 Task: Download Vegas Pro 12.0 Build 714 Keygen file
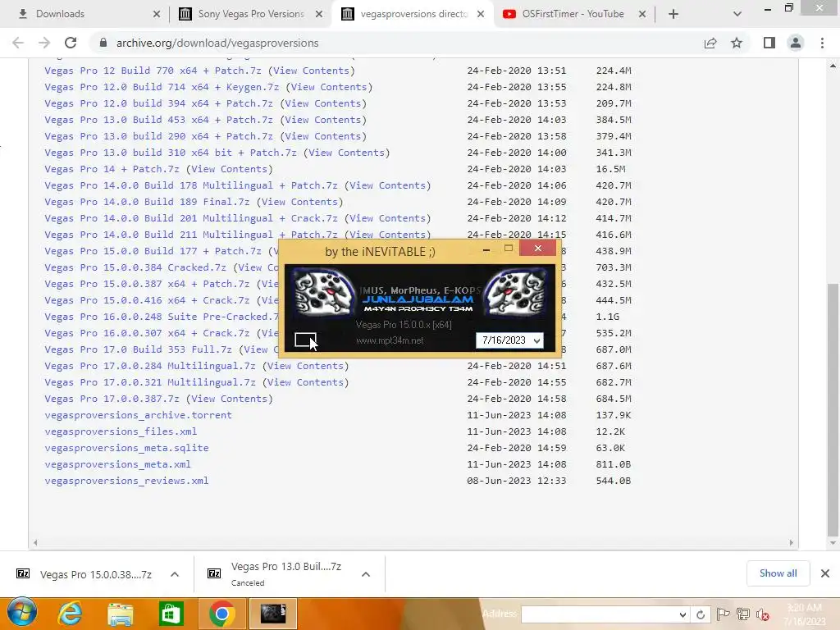pyautogui.click(x=162, y=87)
